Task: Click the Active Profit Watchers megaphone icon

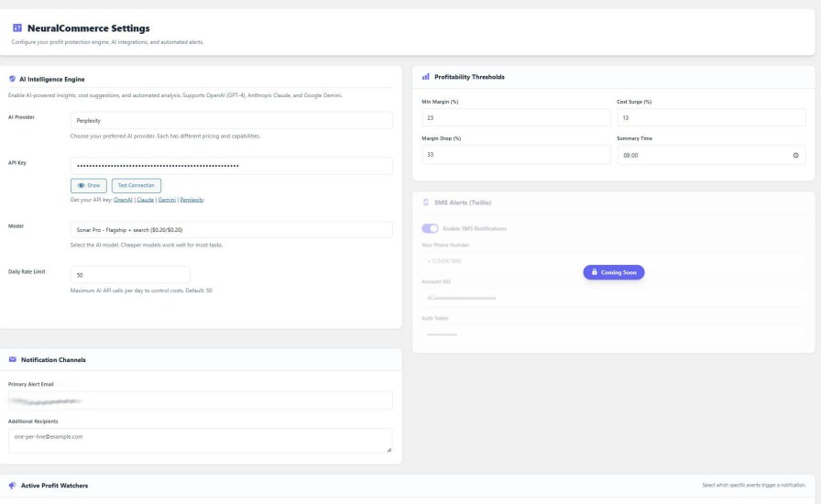Action: 13,486
